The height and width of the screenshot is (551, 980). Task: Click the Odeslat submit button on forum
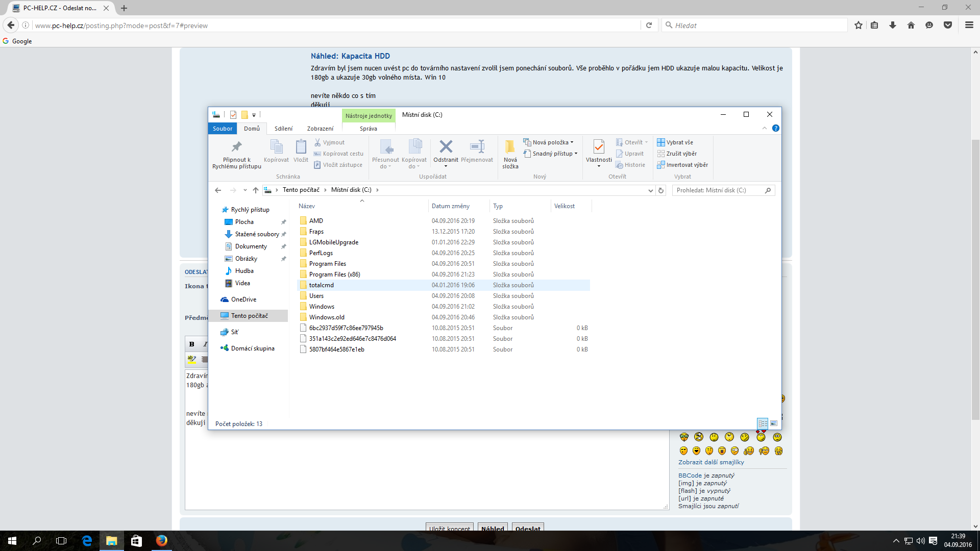click(527, 528)
